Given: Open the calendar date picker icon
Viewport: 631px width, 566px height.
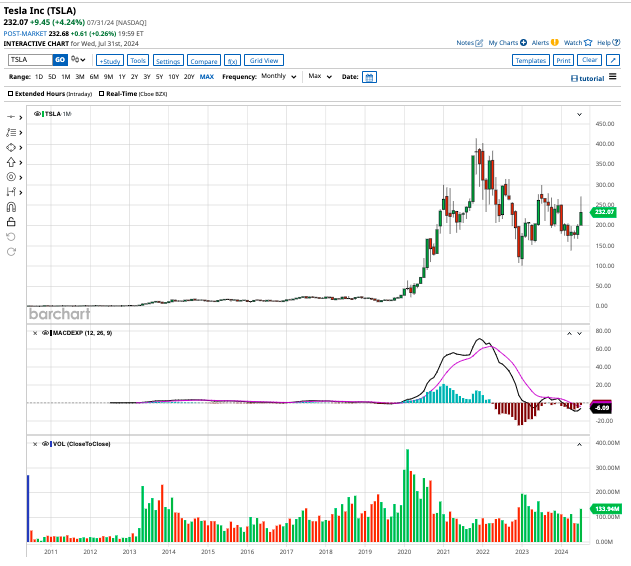Looking at the screenshot, I should (369, 77).
